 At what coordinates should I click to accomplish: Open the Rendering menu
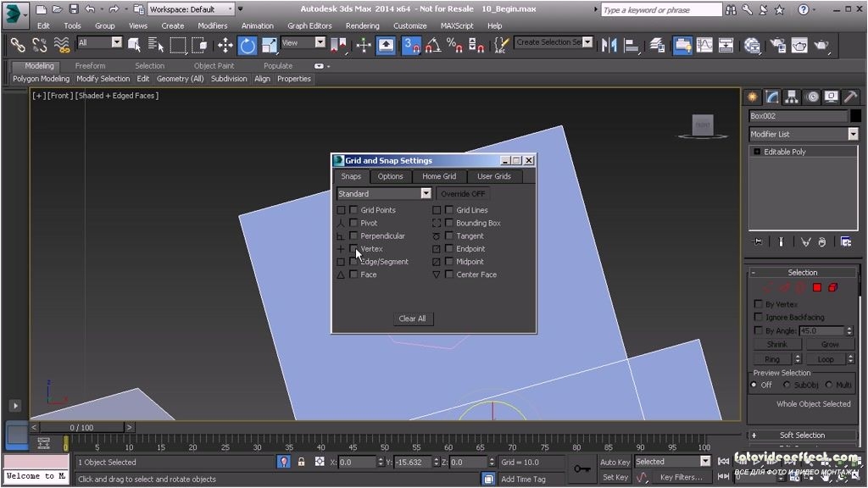[362, 25]
